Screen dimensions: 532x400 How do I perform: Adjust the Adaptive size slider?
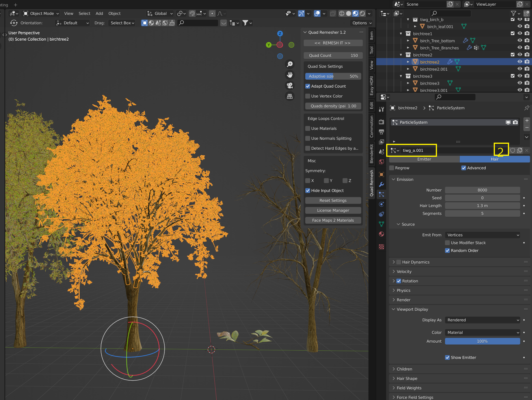(333, 76)
